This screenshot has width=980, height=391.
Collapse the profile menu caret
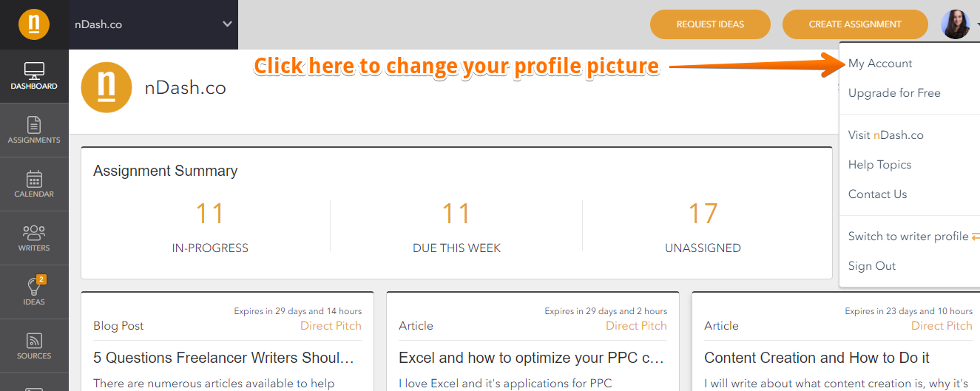[x=977, y=24]
